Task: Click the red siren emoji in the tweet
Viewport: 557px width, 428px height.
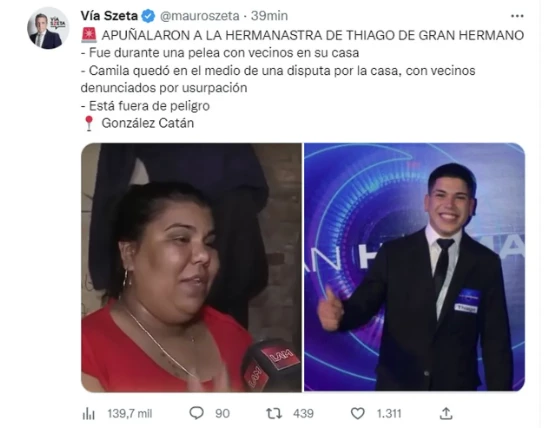Action: [x=89, y=34]
